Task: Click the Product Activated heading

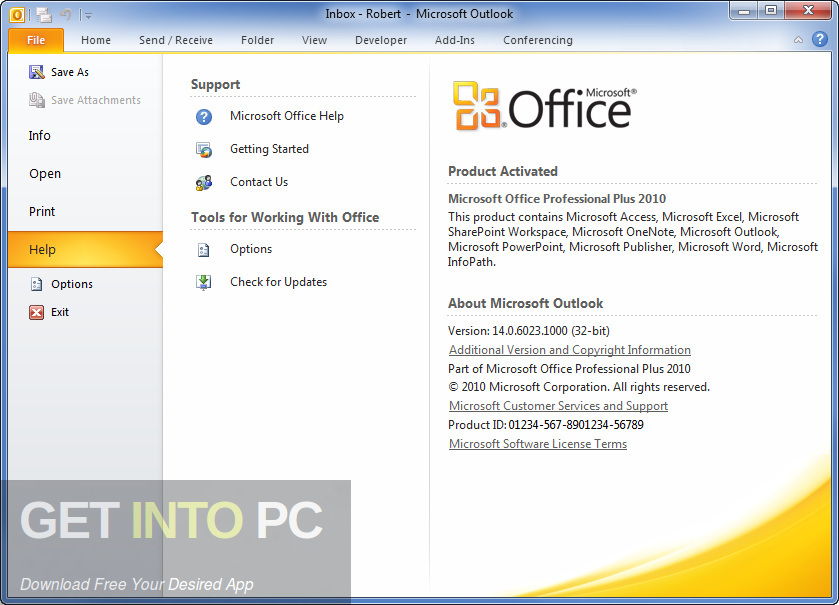Action: tap(502, 171)
